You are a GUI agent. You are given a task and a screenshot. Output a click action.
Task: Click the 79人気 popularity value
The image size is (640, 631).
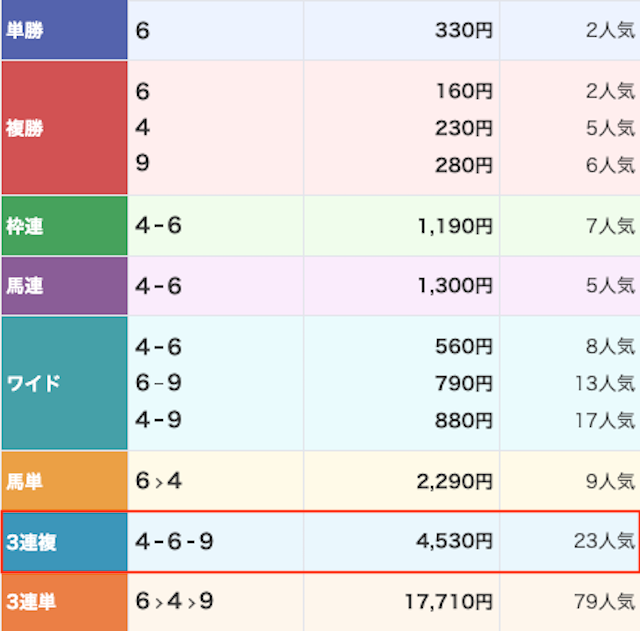click(604, 601)
